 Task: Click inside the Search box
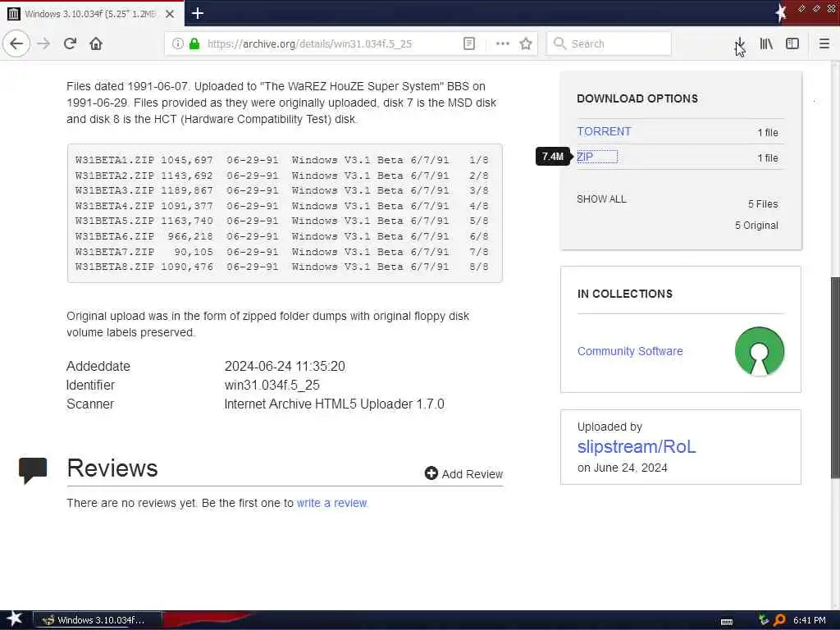click(609, 43)
